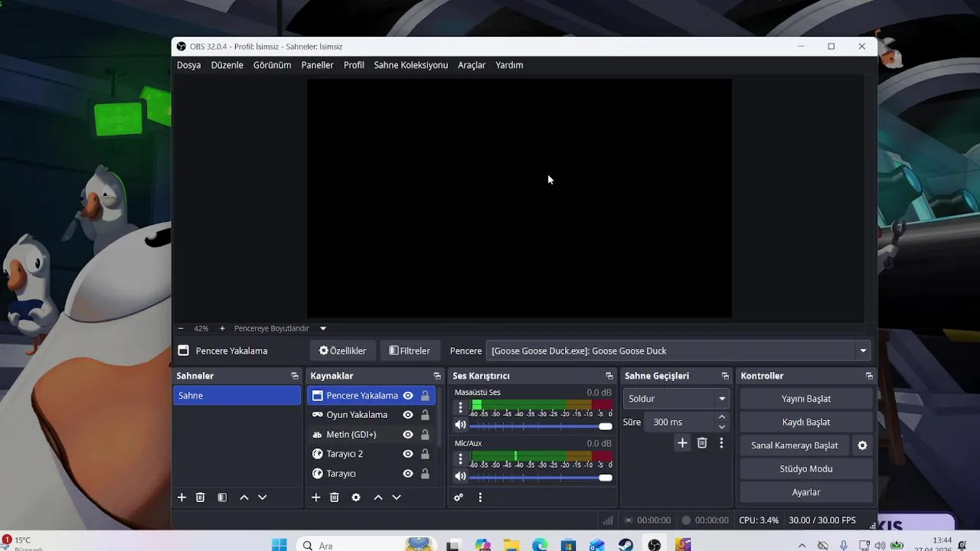Undock the Kontroller panel

869,376
